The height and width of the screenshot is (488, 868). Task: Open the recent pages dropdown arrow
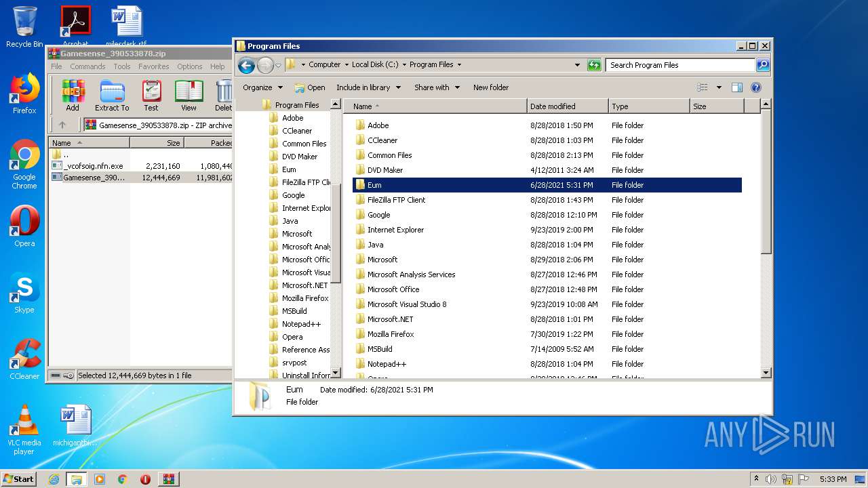pos(278,66)
